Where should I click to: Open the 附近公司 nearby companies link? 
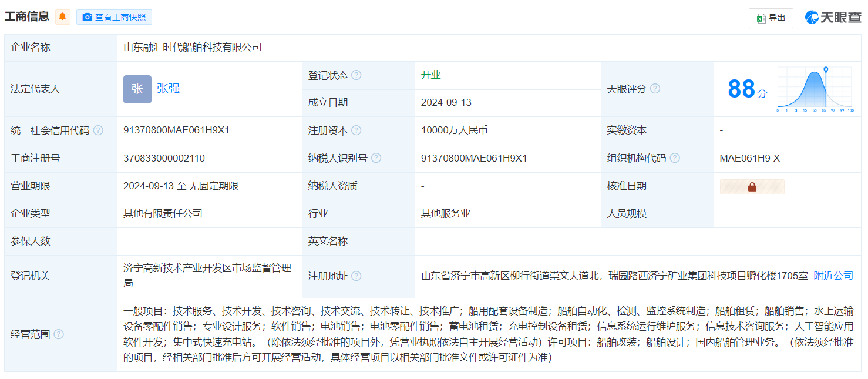click(833, 276)
